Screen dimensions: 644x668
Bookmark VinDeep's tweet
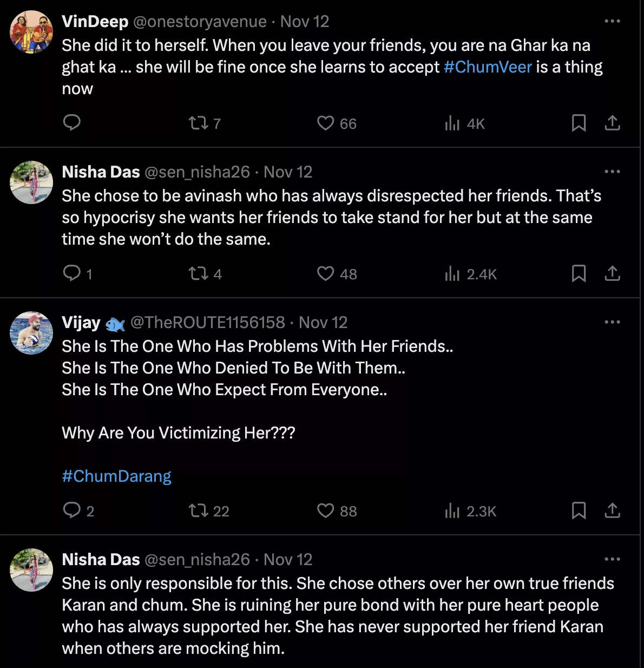pos(579,123)
